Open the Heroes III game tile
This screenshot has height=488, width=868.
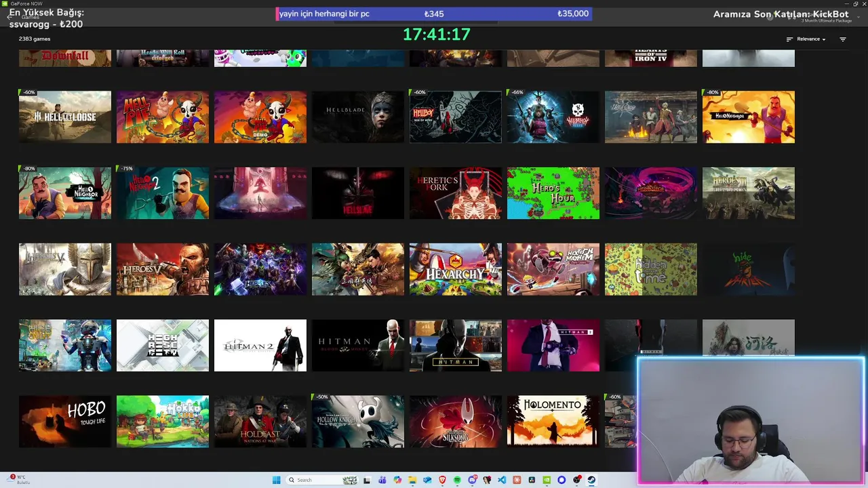coord(749,193)
